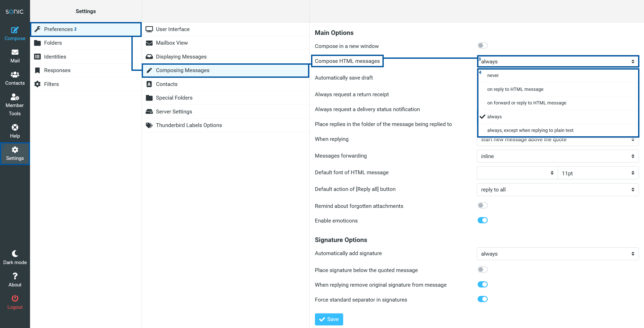Toggle Compose in a new window
The image size is (644, 328).
[x=483, y=45]
